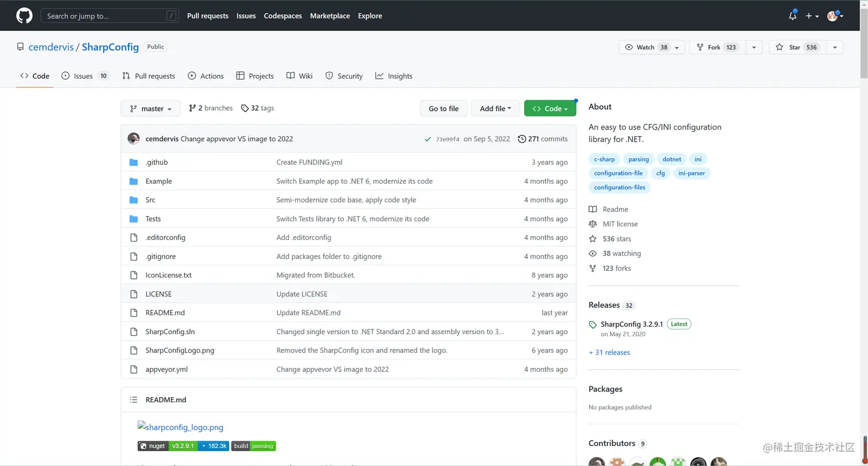Click the .gitignore file icon

[x=134, y=257]
